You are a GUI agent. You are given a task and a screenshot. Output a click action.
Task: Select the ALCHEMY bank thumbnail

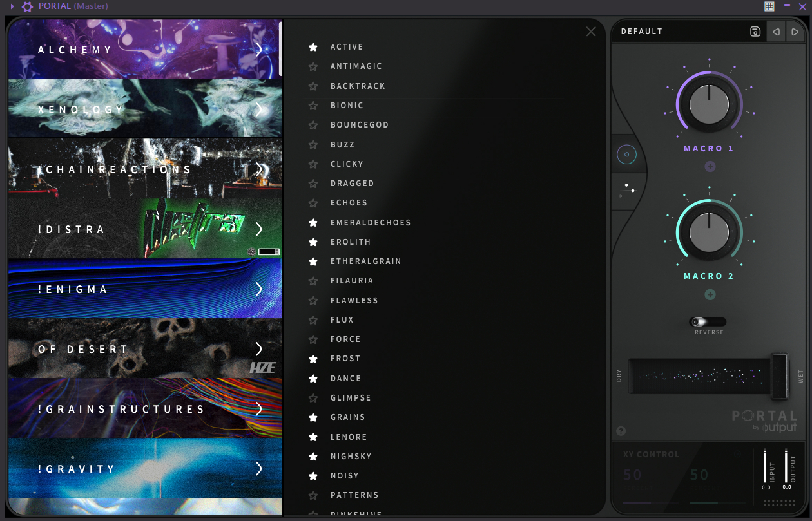(x=145, y=49)
